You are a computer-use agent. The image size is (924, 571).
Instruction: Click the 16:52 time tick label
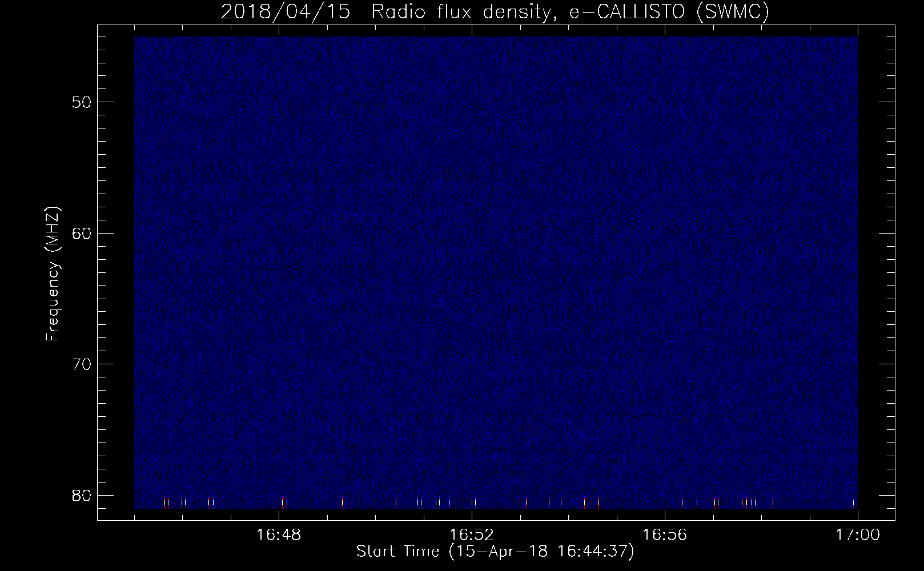472,535
